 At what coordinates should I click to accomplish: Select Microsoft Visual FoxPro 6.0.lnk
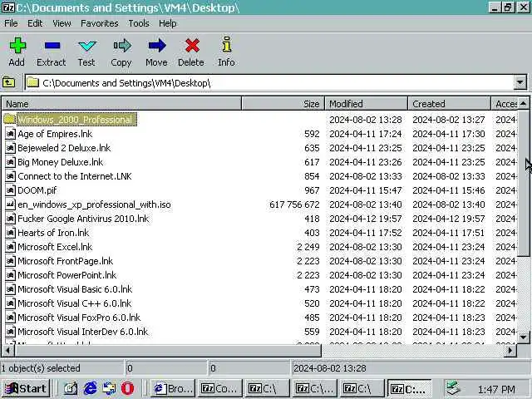(x=79, y=318)
